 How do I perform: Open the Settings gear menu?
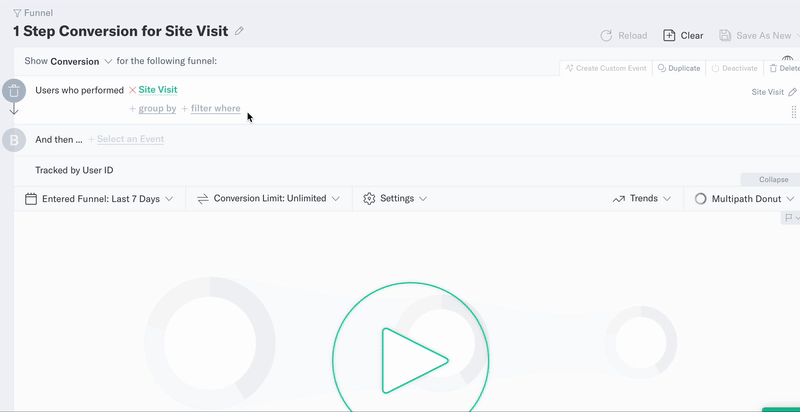pyautogui.click(x=395, y=198)
